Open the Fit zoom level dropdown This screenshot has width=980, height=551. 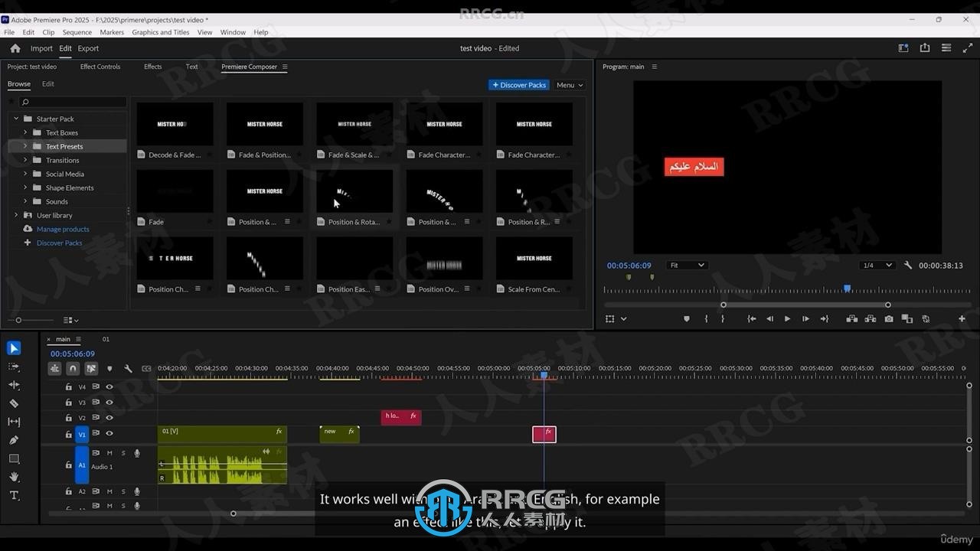tap(686, 266)
